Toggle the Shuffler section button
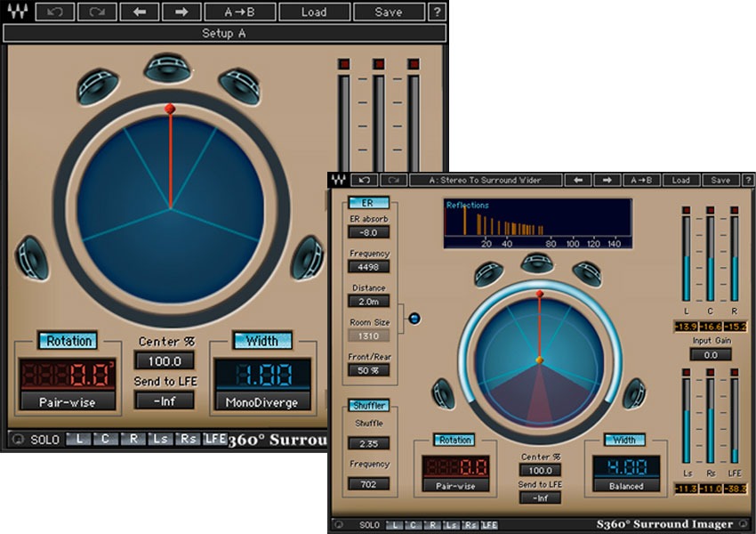The height and width of the screenshot is (534, 756). coord(369,405)
